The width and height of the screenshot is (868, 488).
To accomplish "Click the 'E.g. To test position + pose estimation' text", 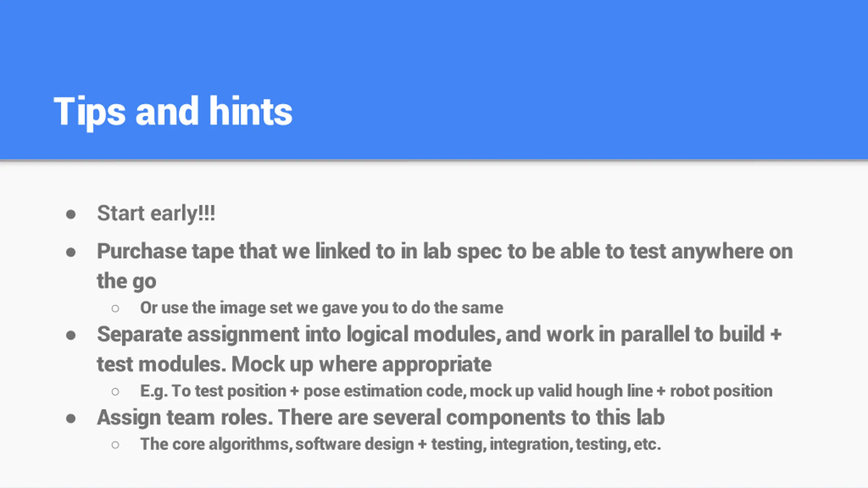I will coord(456,391).
